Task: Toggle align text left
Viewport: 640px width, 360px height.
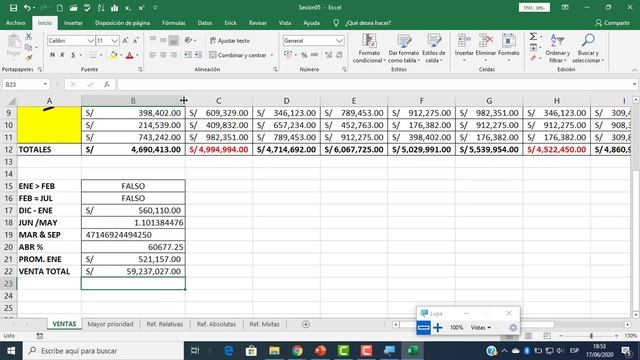Action: (x=152, y=55)
